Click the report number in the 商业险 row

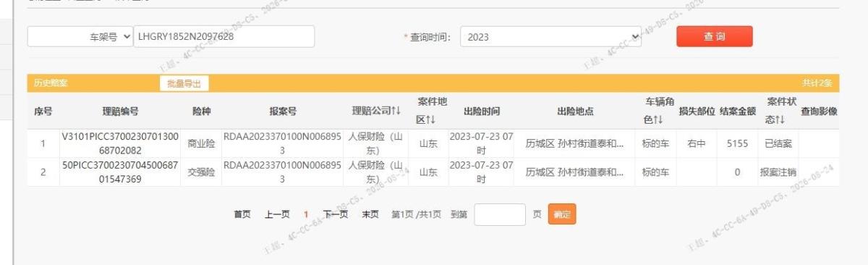[283, 143]
